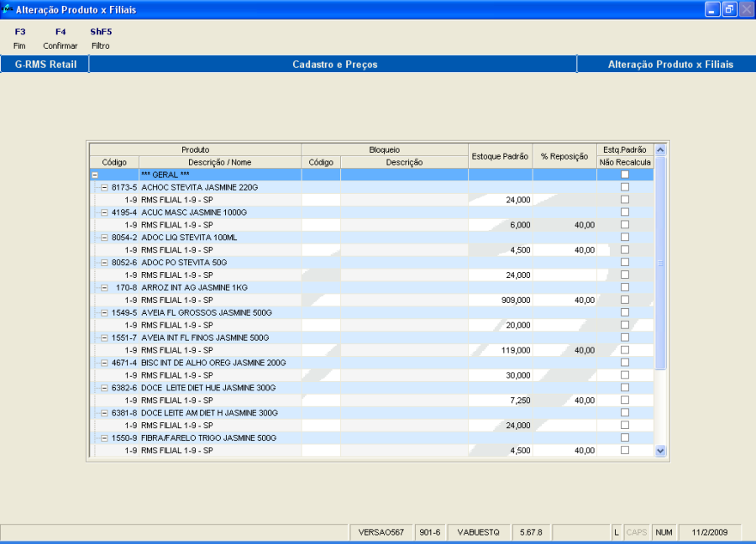The width and height of the screenshot is (756, 544).
Task: Click VERSAO567 in status bar
Action: click(x=381, y=532)
